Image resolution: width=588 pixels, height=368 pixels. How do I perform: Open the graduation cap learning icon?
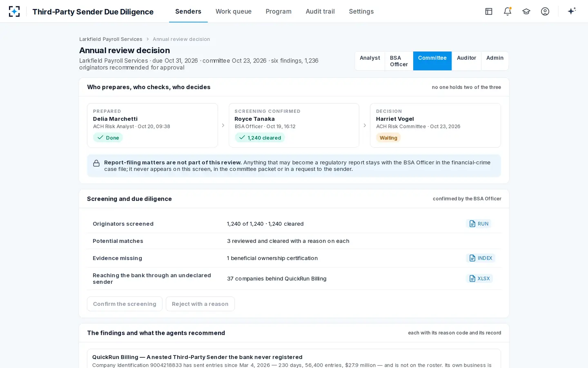click(x=526, y=11)
